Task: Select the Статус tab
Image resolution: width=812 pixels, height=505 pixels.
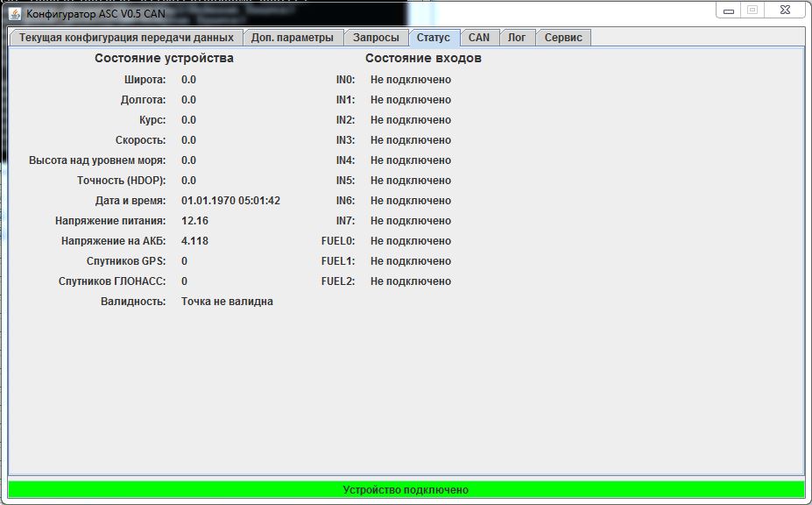Action: (x=433, y=38)
